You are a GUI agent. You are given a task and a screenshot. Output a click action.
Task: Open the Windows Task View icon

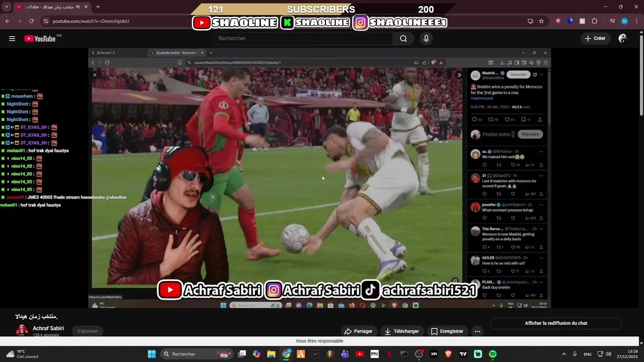point(242,354)
